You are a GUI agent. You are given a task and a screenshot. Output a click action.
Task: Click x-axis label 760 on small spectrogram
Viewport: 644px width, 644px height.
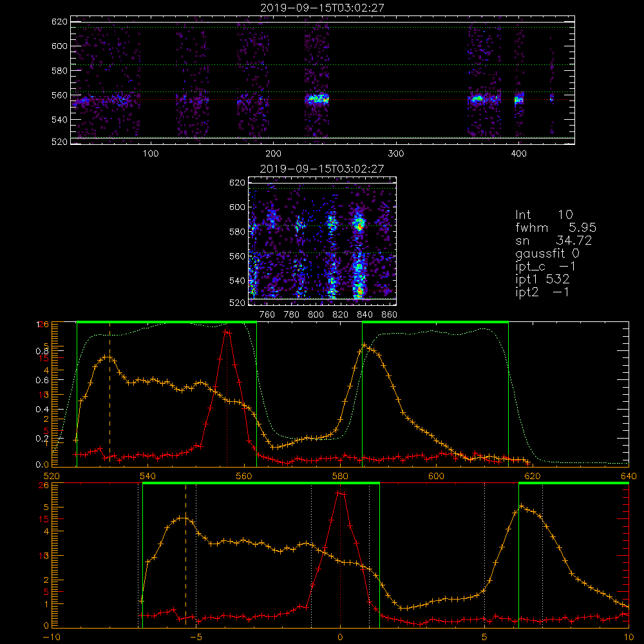pos(267,315)
